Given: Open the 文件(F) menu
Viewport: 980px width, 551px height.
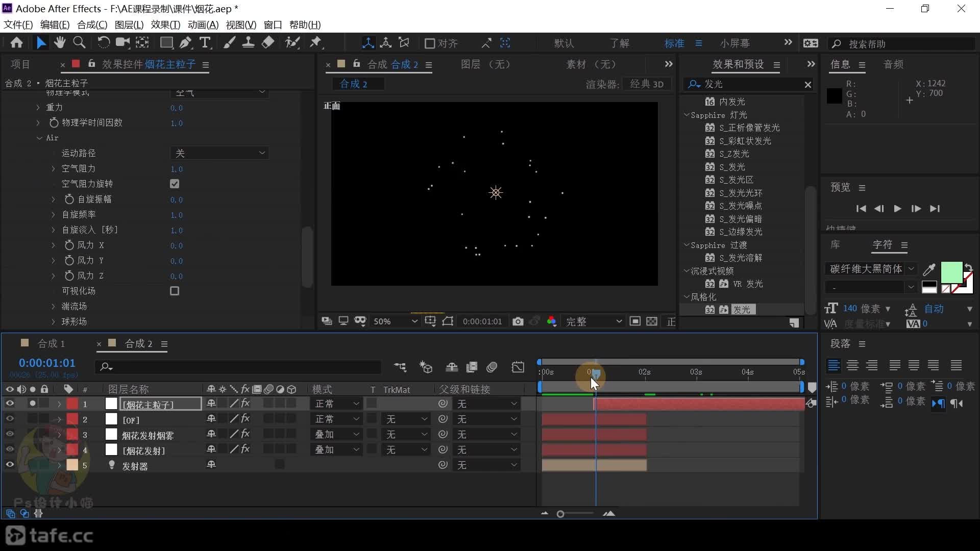Looking at the screenshot, I should (x=18, y=24).
